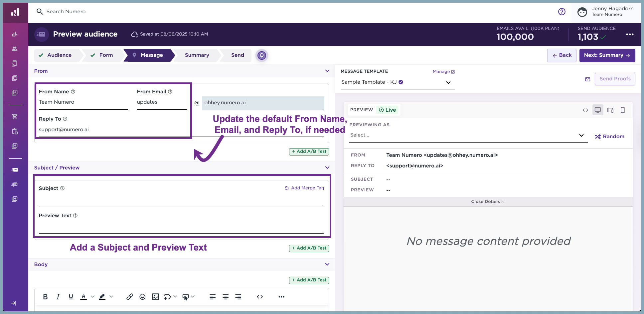Open the Manage templates link

click(x=444, y=72)
